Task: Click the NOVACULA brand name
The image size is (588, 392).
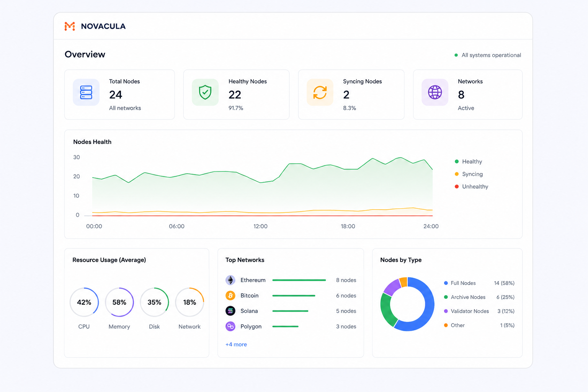Action: pos(103,26)
